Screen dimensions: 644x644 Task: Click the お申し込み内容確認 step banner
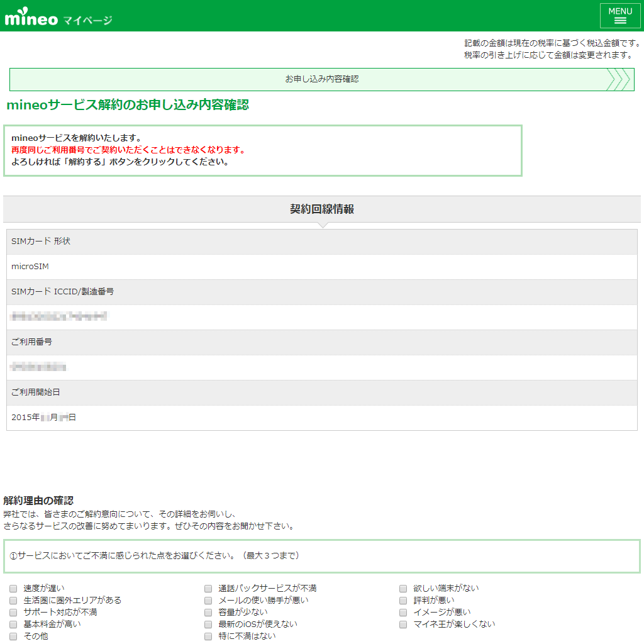(322, 79)
